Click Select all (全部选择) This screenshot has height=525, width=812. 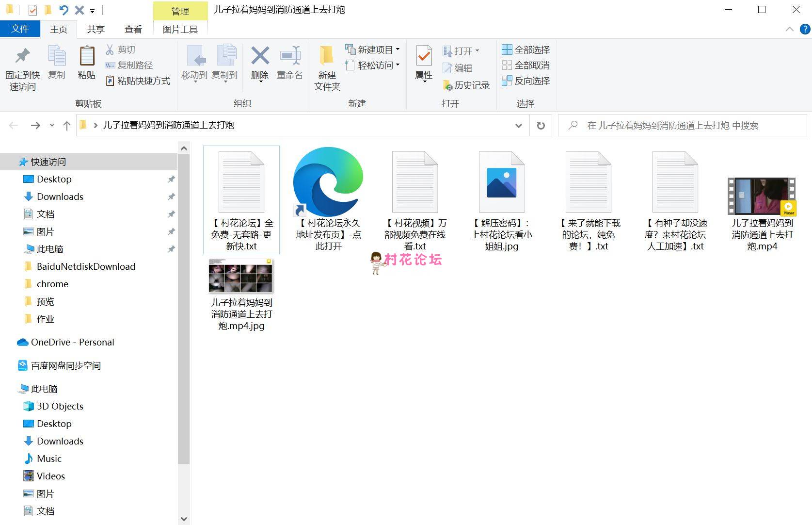(526, 49)
